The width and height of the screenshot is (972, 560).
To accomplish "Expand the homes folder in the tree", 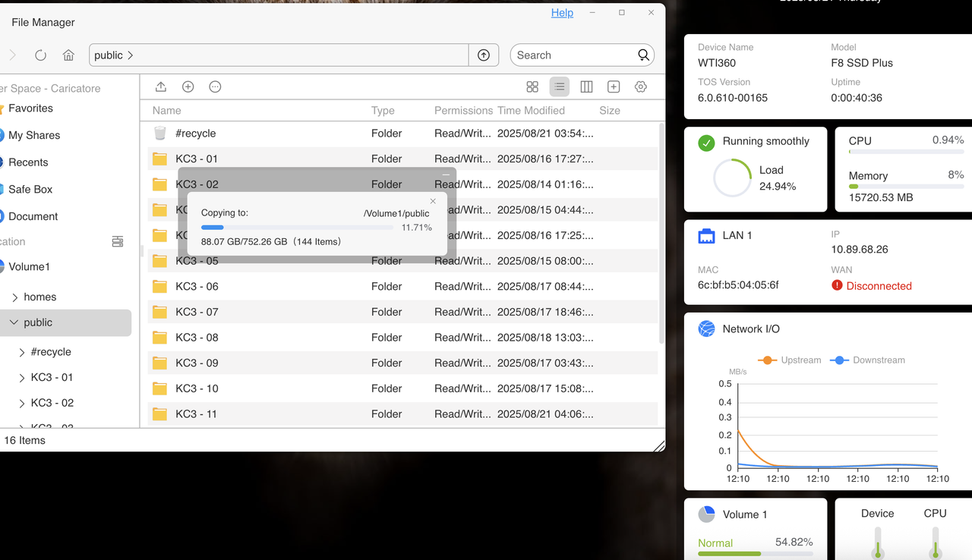I will (x=14, y=297).
